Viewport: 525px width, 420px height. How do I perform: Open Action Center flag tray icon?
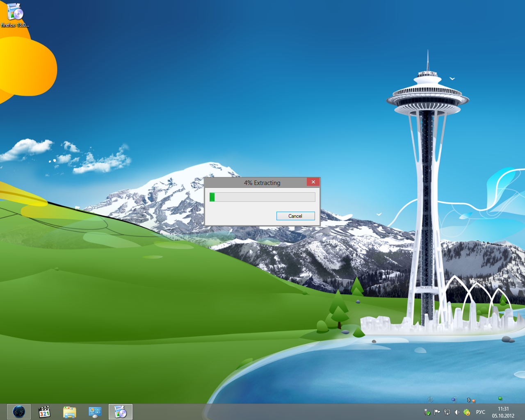[x=437, y=412]
